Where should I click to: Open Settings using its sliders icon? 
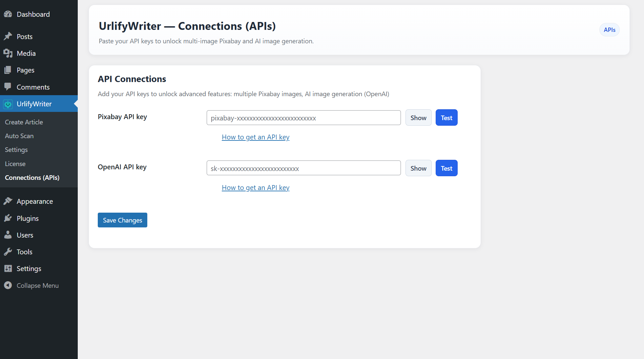(8, 268)
